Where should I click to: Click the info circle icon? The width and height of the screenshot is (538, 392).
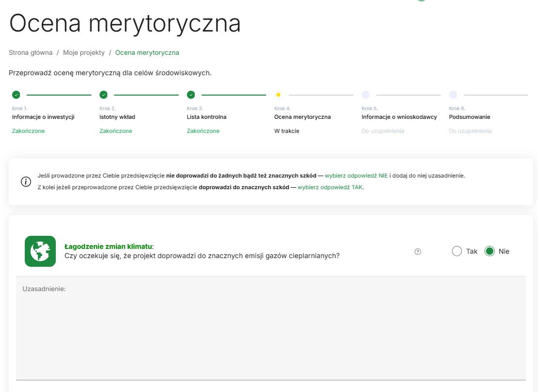(x=26, y=181)
